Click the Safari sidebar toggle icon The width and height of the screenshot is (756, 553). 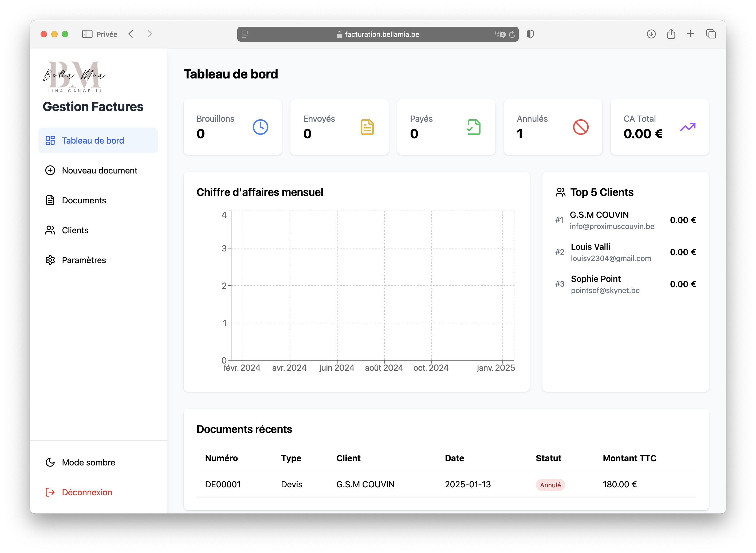click(87, 34)
